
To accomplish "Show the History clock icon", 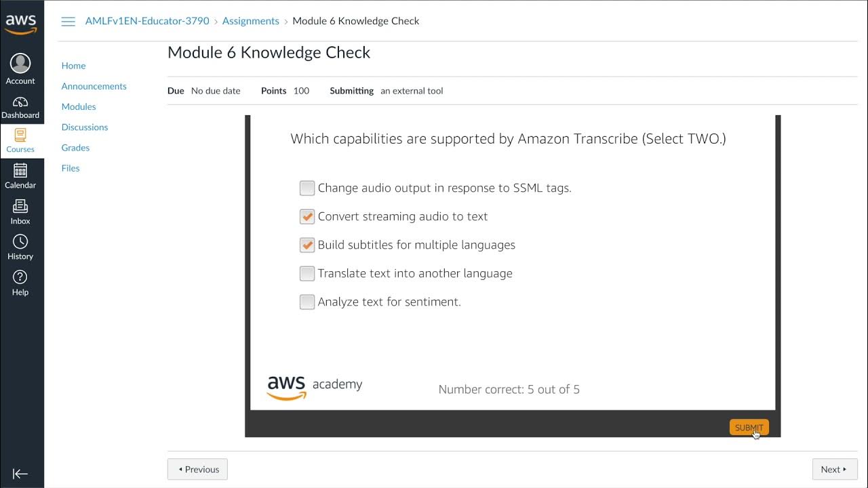I will pos(20,242).
